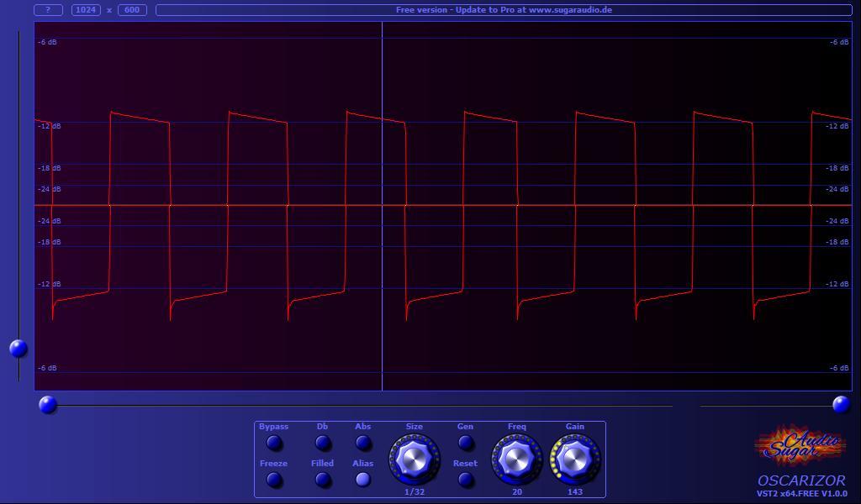
Task: Open the Update to Pro link banner
Action: 504,10
